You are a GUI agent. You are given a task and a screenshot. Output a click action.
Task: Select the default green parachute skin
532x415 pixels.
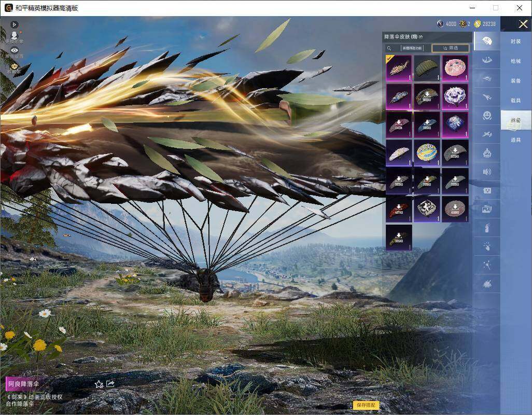coord(427,68)
